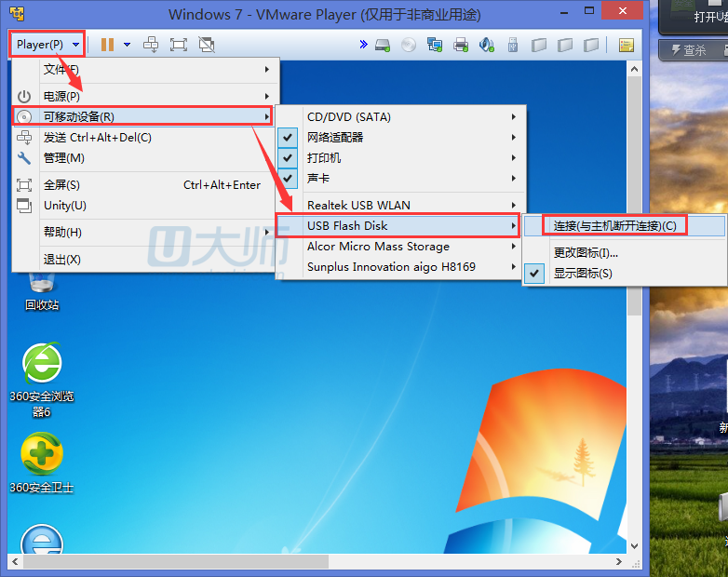728x577 pixels.
Task: Click the orange pause virtual machine icon
Action: [x=108, y=45]
